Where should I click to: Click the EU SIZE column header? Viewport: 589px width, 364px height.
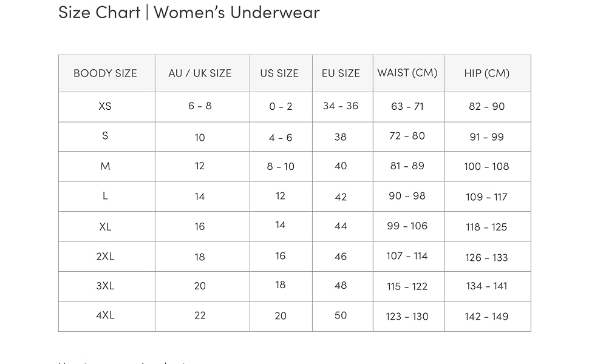click(x=341, y=73)
